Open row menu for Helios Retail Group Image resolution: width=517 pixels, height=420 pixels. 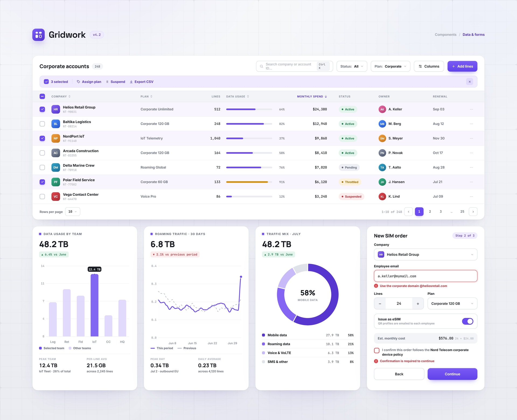(x=471, y=109)
